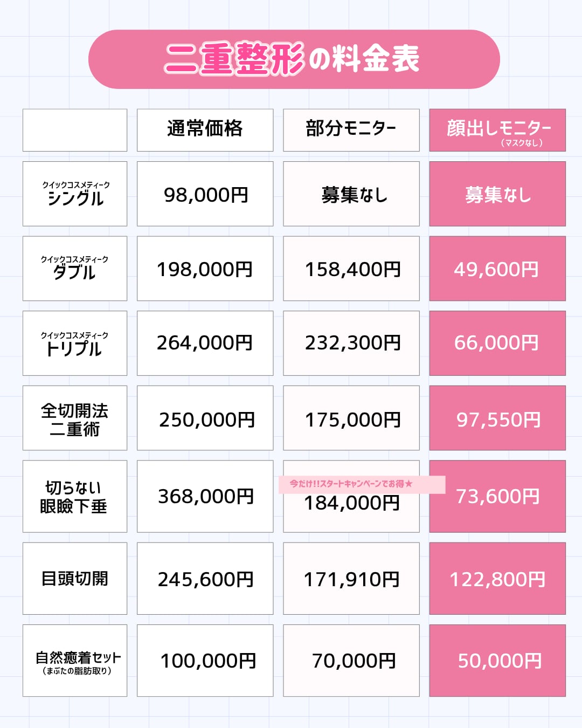Click the 切らない眼瞼下垂 label cell
The width and height of the screenshot is (582, 728).
pos(75,496)
